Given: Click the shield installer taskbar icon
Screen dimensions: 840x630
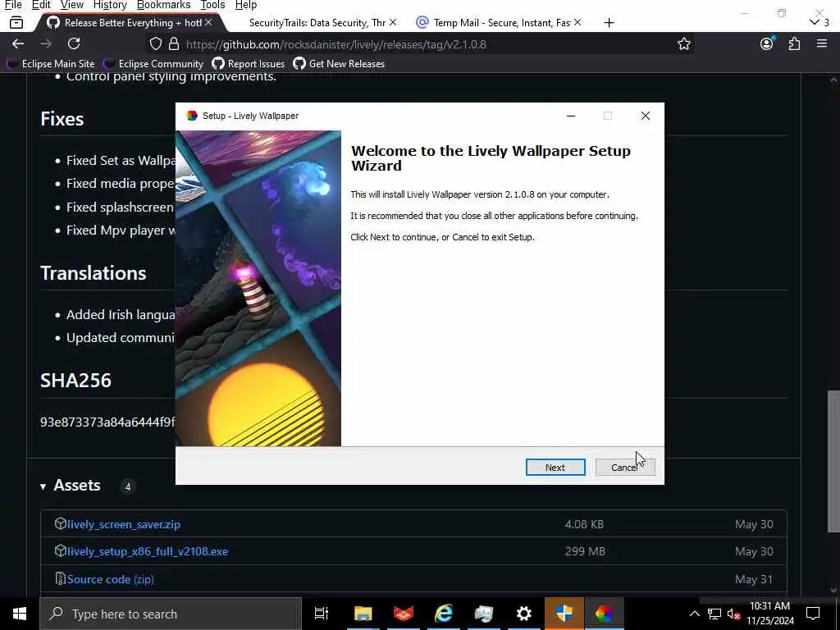Looking at the screenshot, I should (564, 614).
